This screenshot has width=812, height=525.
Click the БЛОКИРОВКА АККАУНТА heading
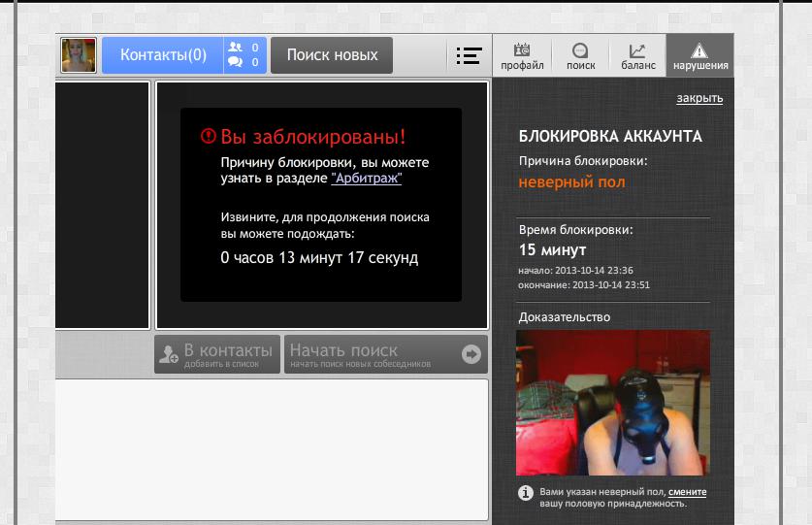tap(610, 136)
